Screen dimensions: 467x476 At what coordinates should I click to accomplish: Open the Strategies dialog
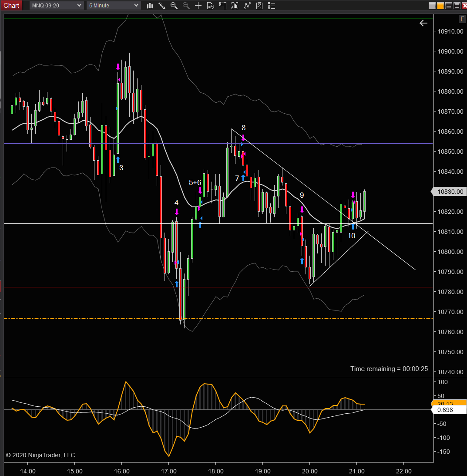[259, 6]
